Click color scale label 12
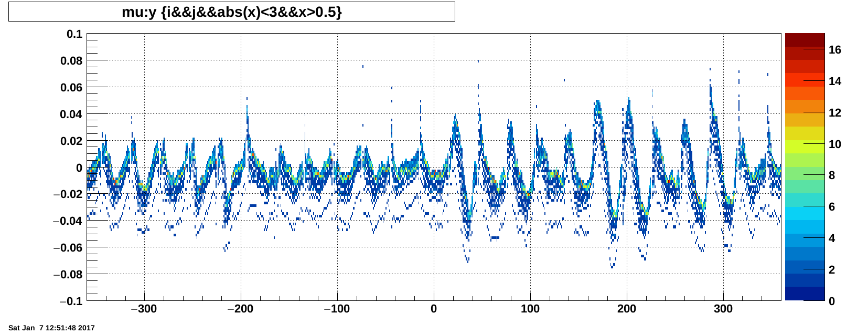868x334 pixels. pos(835,113)
